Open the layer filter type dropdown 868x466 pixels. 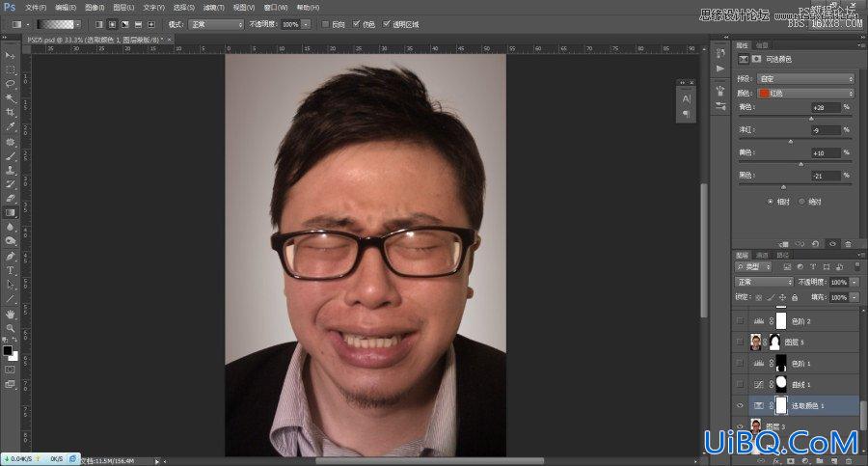pyautogui.click(x=753, y=267)
